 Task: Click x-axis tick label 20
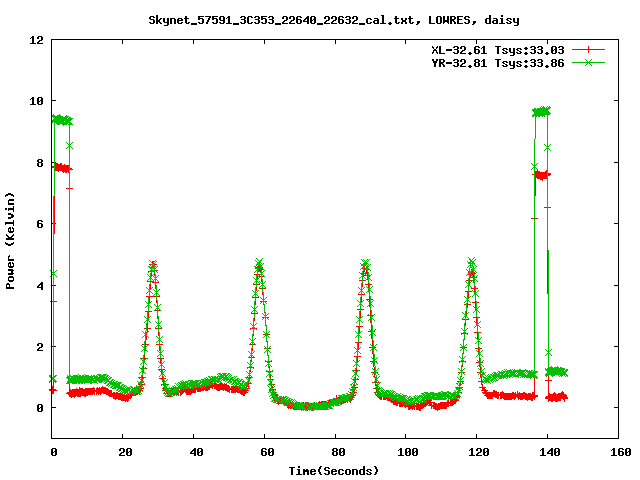point(125,452)
